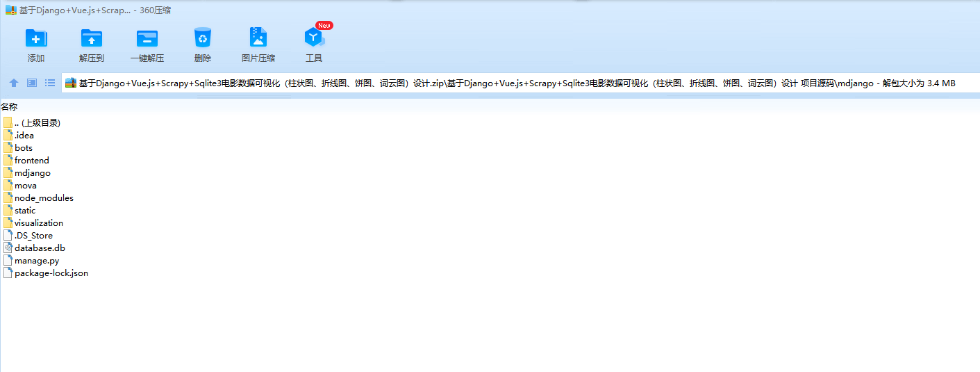Viewport: 980px width, 372px height.
Task: Click the archive icon in the path bar
Action: point(71,83)
